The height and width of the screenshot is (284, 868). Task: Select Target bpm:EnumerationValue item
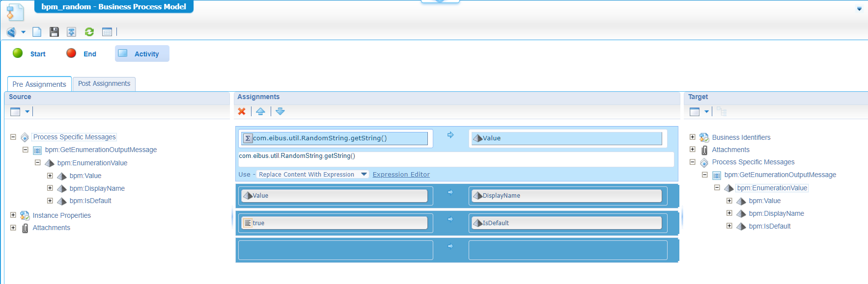click(x=772, y=188)
